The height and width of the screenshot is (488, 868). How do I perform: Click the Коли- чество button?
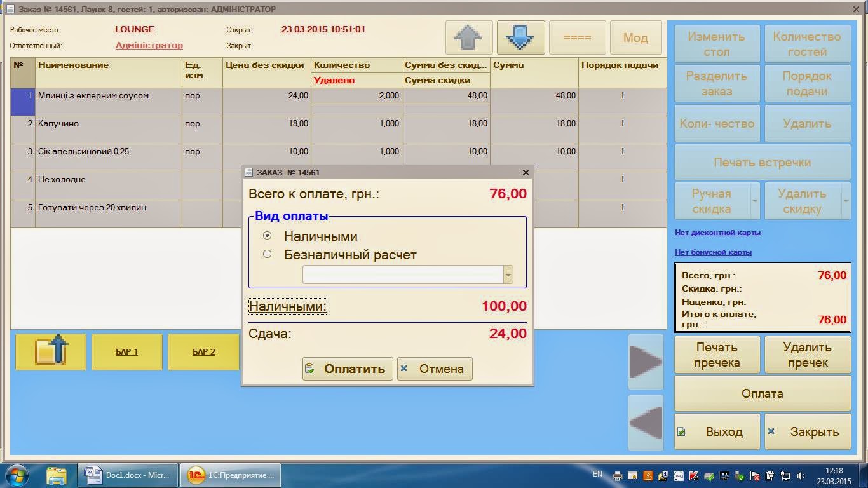(x=717, y=123)
